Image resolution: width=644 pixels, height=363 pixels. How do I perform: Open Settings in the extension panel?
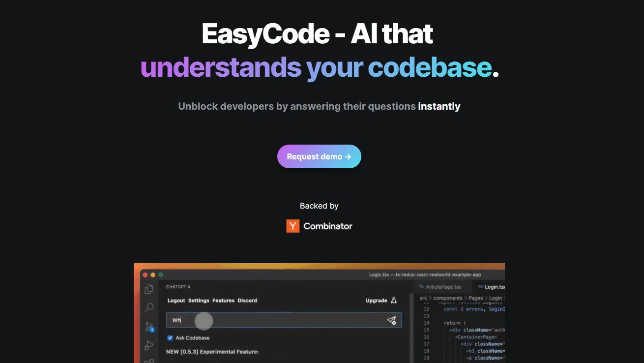[x=199, y=301]
